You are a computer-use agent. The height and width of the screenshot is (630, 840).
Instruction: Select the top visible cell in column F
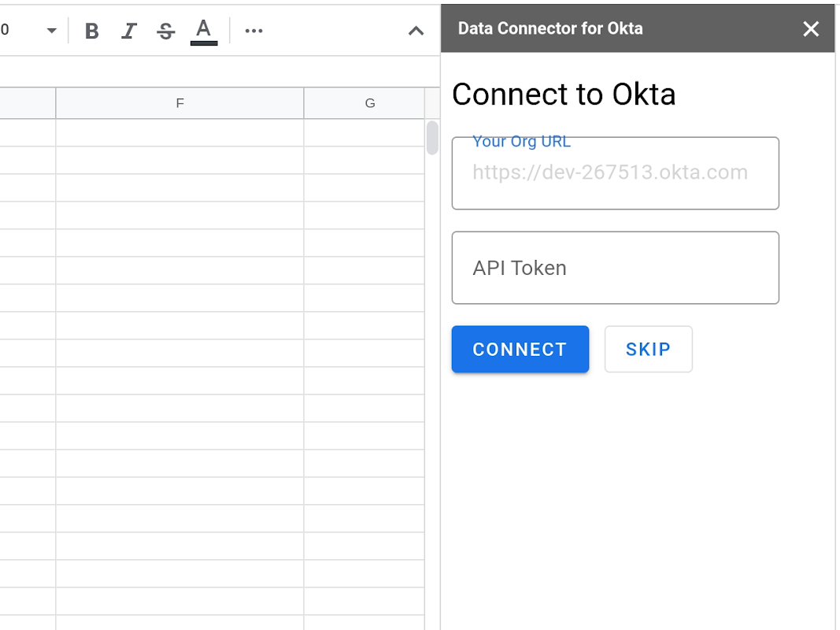tap(179, 133)
